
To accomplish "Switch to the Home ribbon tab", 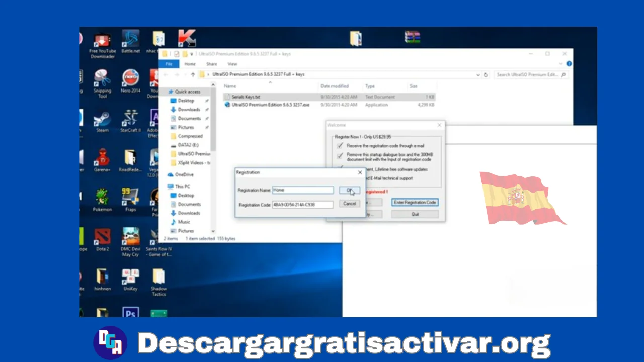I will pyautogui.click(x=190, y=64).
